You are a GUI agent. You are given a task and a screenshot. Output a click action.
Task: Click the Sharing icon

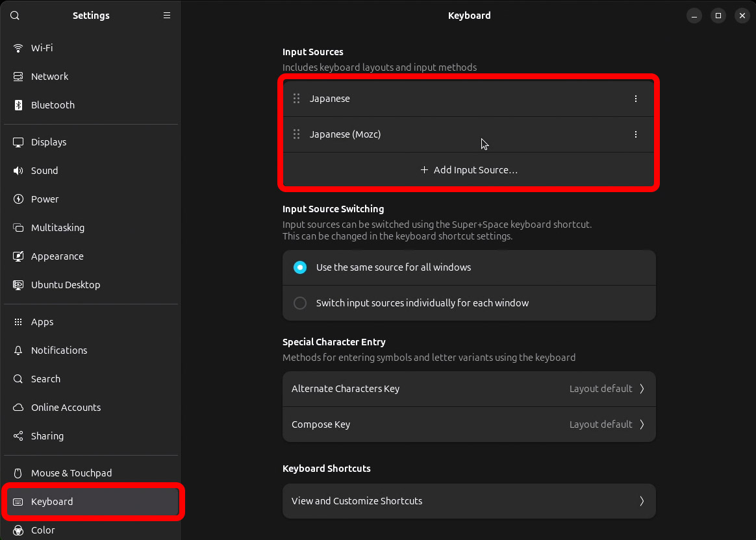[18, 436]
